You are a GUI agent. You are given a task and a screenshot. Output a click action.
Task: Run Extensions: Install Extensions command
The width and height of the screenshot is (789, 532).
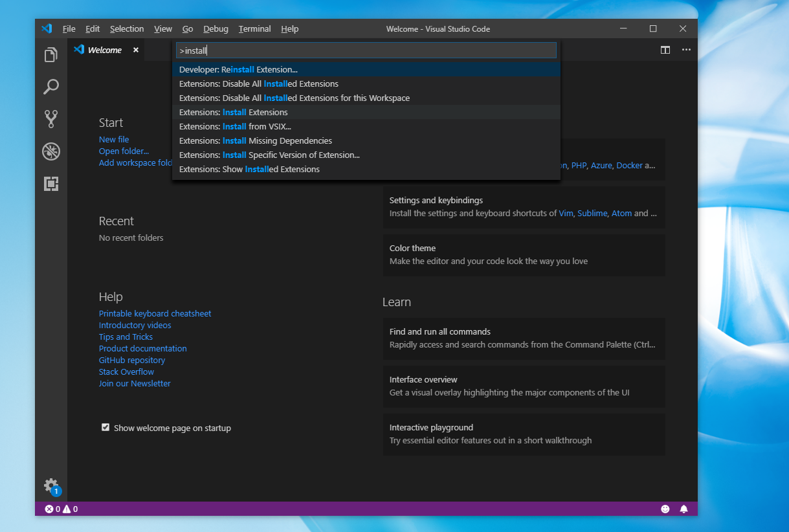pos(366,112)
